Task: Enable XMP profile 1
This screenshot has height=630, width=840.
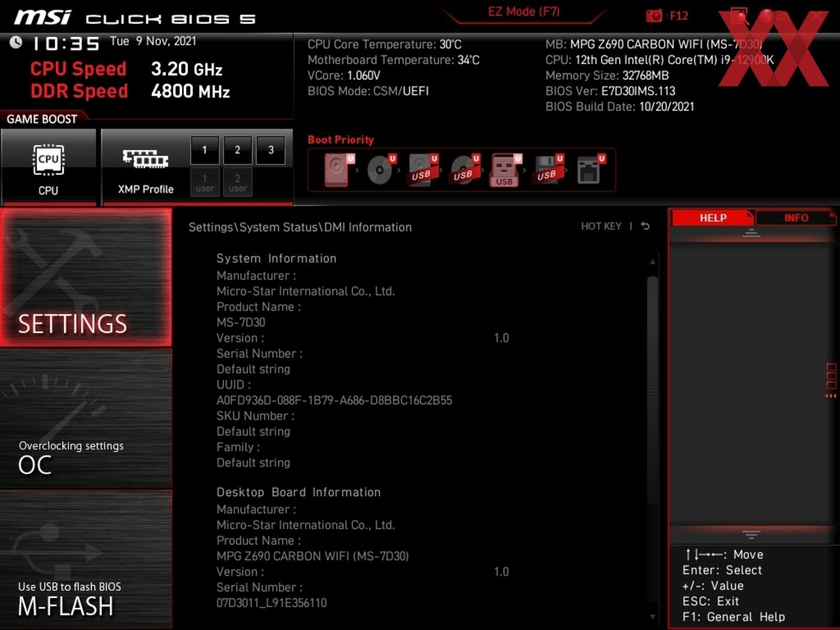Action: point(204,150)
